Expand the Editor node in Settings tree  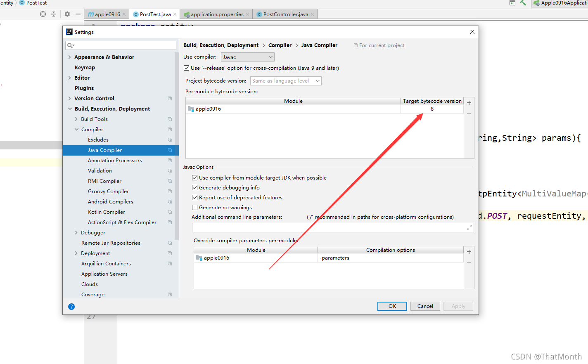coord(71,78)
